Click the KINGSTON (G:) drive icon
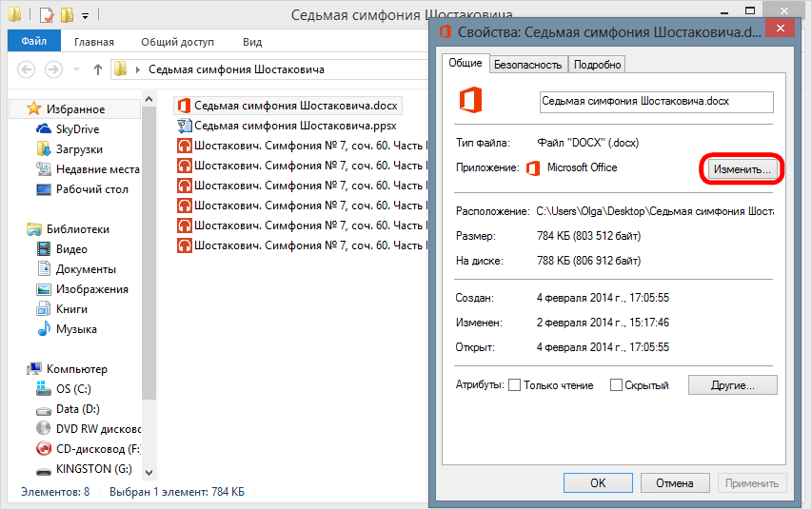This screenshot has height=510, width=812. 44,469
